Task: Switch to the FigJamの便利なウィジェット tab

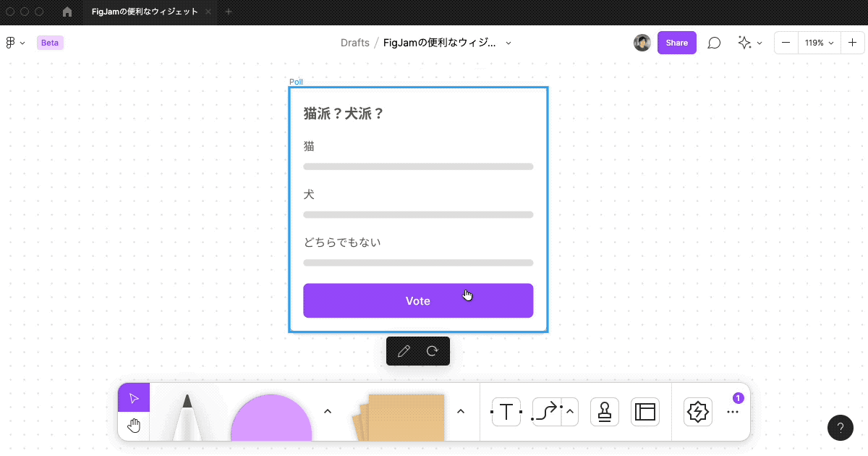Action: [145, 12]
